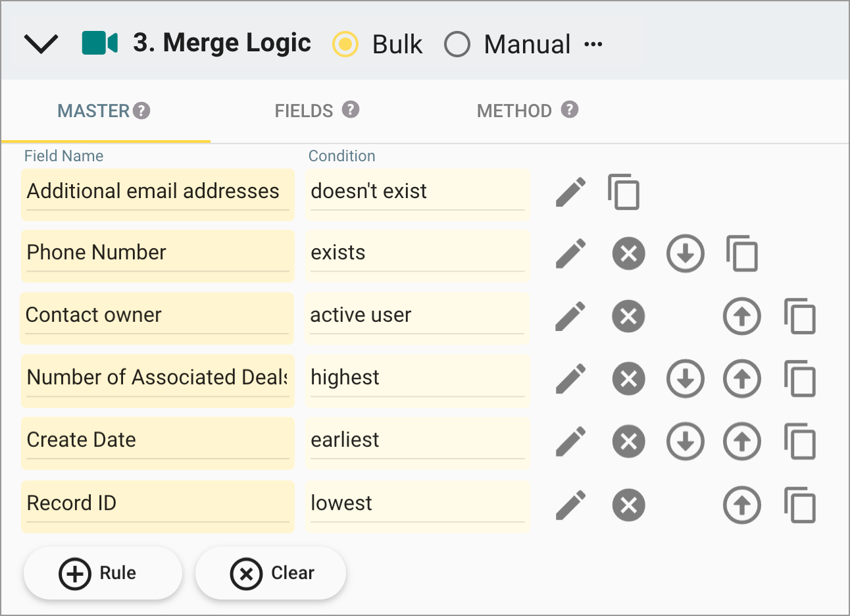The height and width of the screenshot is (616, 850).
Task: Edit the Additional email addresses rule
Action: [571, 192]
